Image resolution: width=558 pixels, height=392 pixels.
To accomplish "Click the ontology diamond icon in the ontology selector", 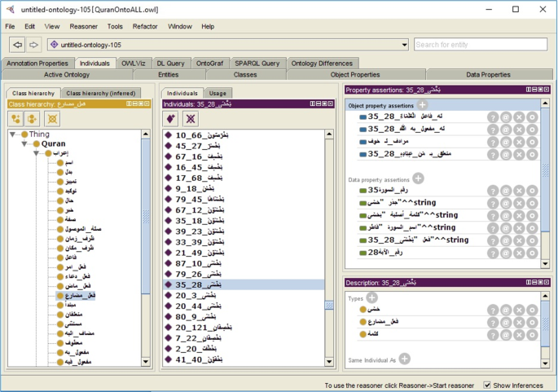I will [x=54, y=45].
